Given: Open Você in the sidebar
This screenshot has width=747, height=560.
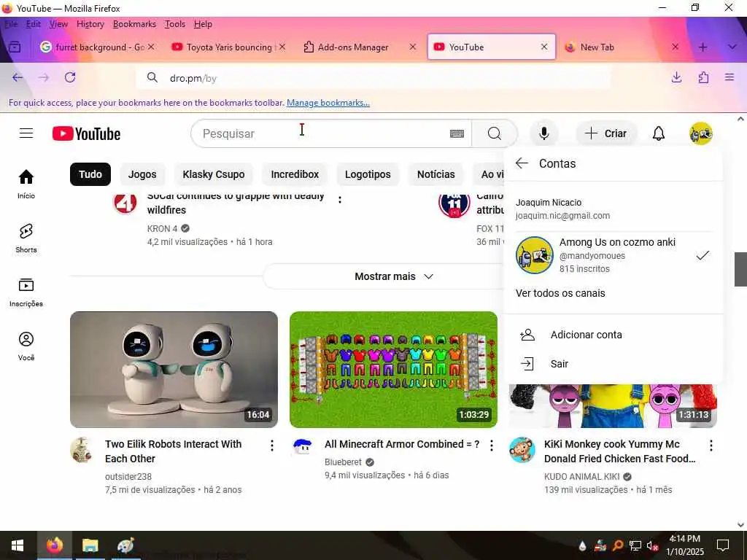Looking at the screenshot, I should [26, 346].
